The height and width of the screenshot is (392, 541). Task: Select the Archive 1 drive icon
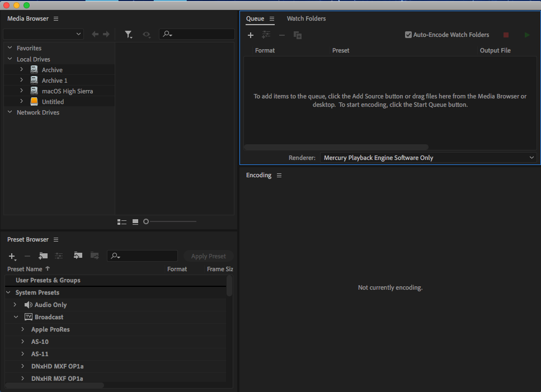[x=34, y=81]
